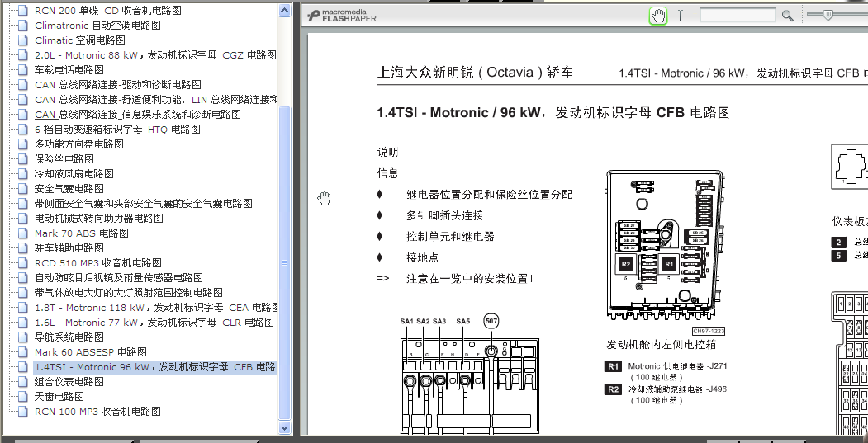
Task: Open 冷却液风扇电路图 entry
Action: [x=74, y=174]
